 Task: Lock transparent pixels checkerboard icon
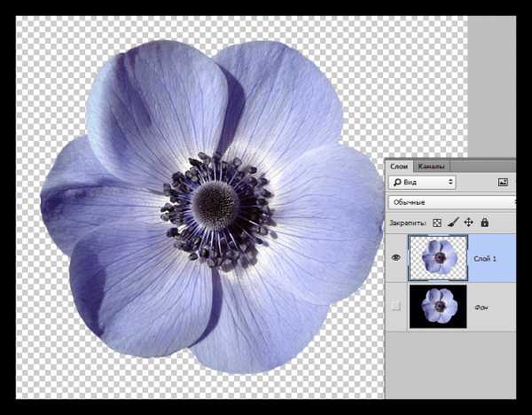click(x=437, y=223)
